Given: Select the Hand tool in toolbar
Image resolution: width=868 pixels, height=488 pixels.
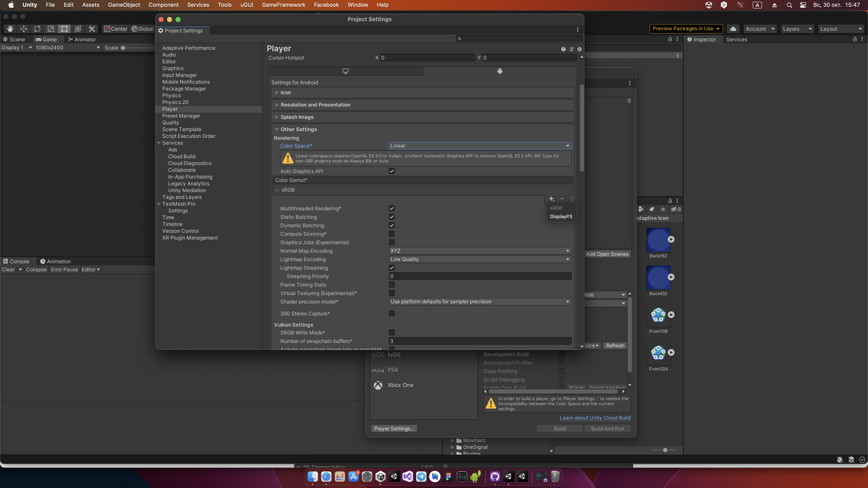Looking at the screenshot, I should (10, 29).
